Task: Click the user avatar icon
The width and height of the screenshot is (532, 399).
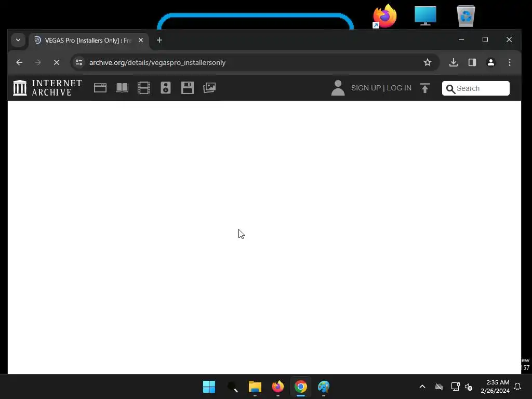Action: pyautogui.click(x=338, y=88)
